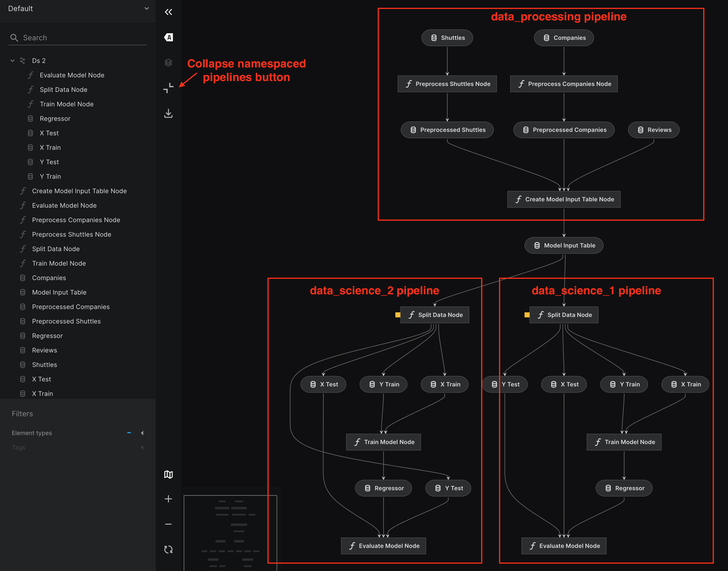
Task: Zoom out with the minus icon
Action: 168,524
